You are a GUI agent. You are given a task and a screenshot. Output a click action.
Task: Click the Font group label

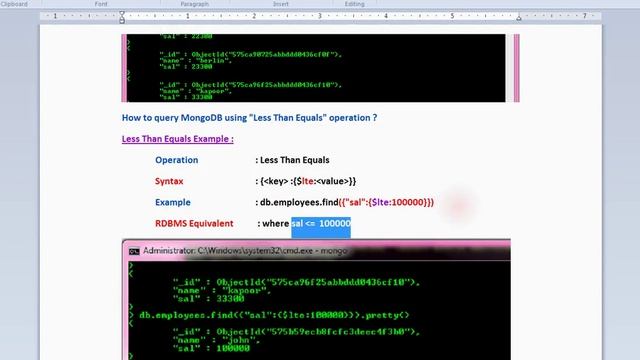pyautogui.click(x=101, y=4)
